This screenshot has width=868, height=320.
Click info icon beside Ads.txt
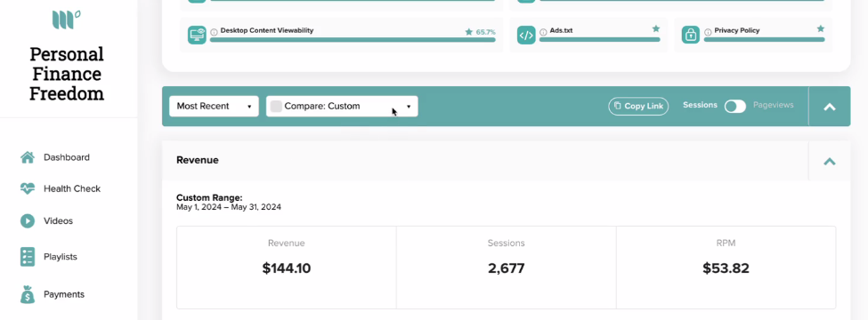click(544, 32)
